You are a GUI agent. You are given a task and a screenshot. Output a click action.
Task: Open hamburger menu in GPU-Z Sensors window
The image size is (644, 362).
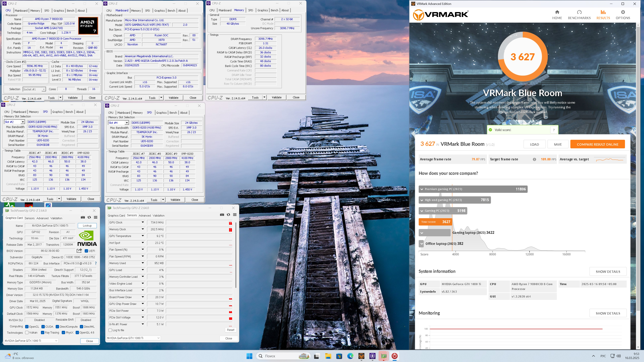[235, 215]
